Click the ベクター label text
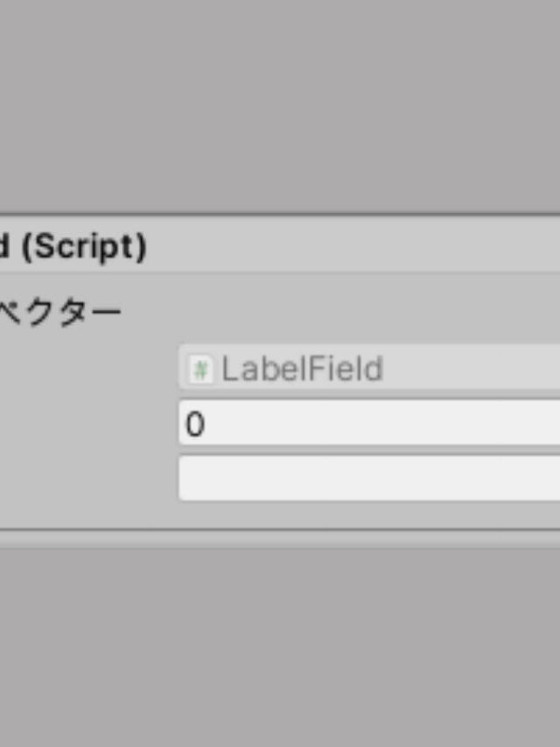The width and height of the screenshot is (560, 747). click(x=60, y=313)
